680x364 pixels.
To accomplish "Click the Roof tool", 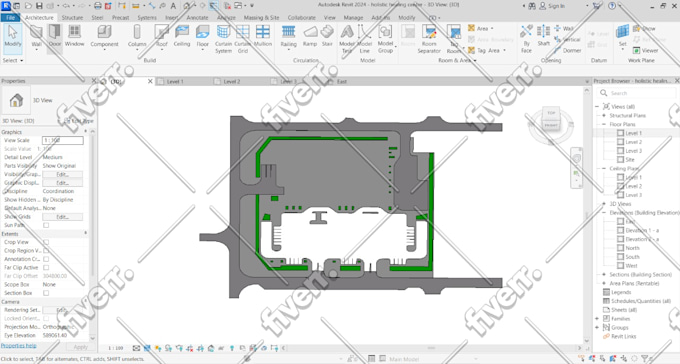I will 161,36.
